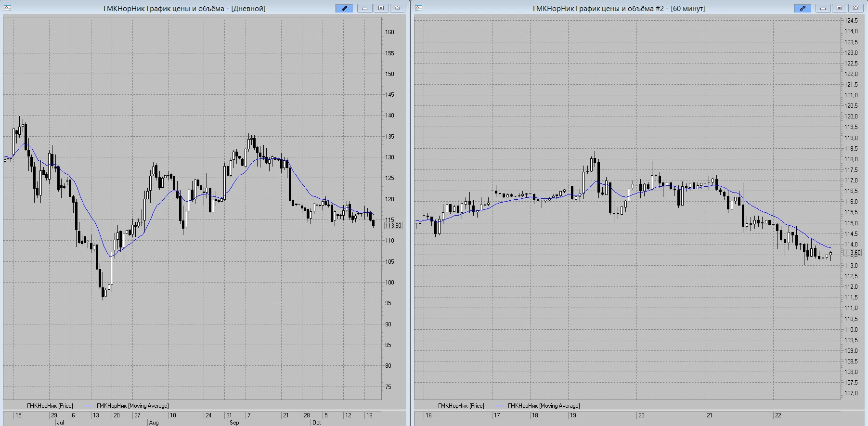Click the 113,60 price label on the 60-minute chart

click(852, 253)
